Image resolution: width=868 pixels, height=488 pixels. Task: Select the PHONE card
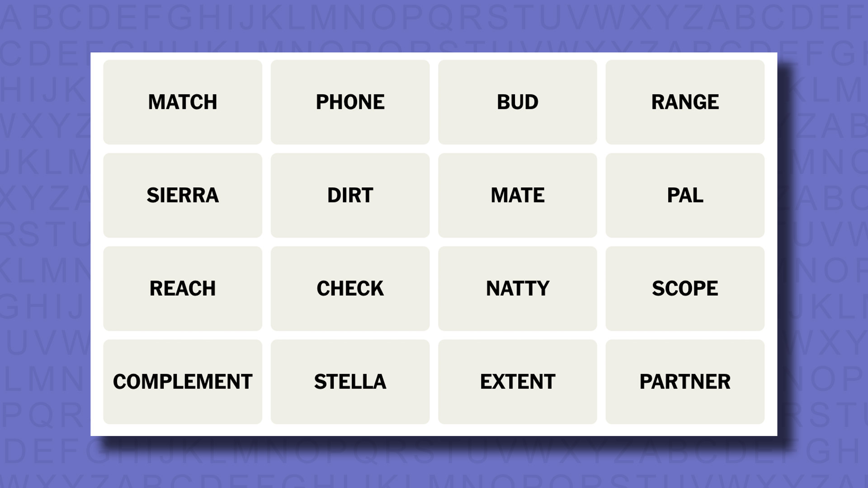click(350, 102)
